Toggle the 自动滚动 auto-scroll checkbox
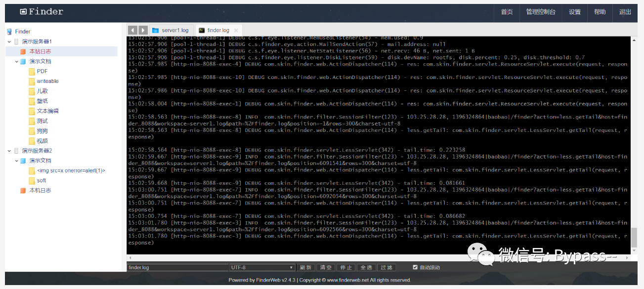The width and height of the screenshot is (644, 289). (x=415, y=267)
